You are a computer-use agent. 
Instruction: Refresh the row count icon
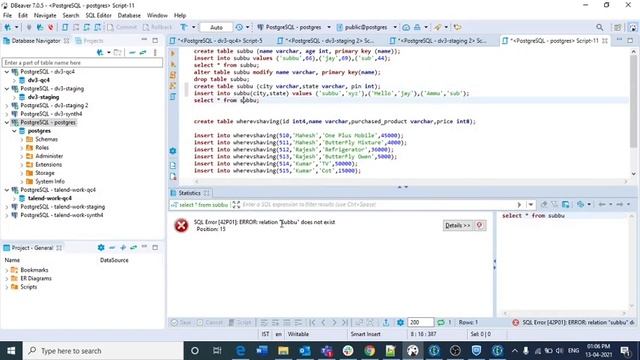pos(441,322)
